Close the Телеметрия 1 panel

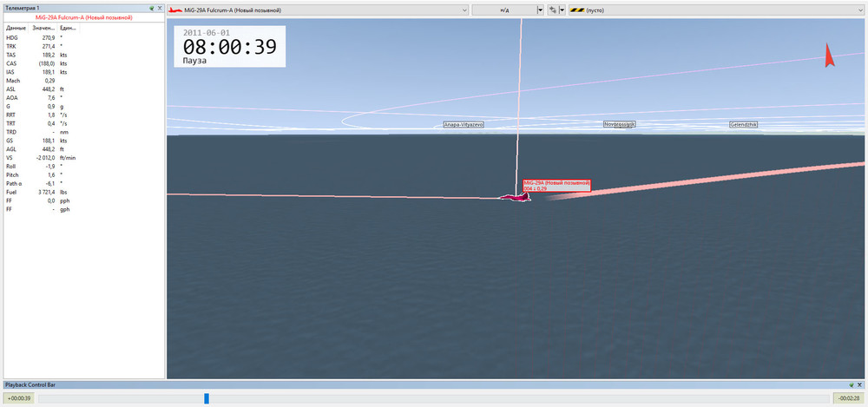(160, 9)
